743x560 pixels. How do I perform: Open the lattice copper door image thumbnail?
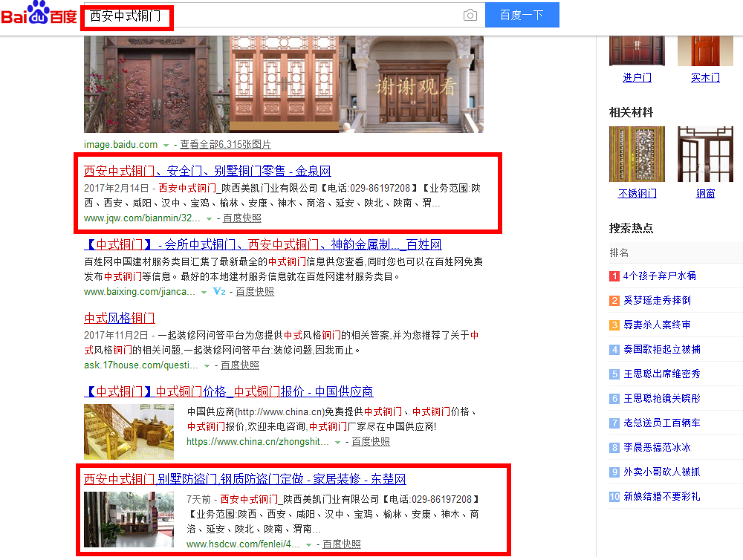coord(285,84)
